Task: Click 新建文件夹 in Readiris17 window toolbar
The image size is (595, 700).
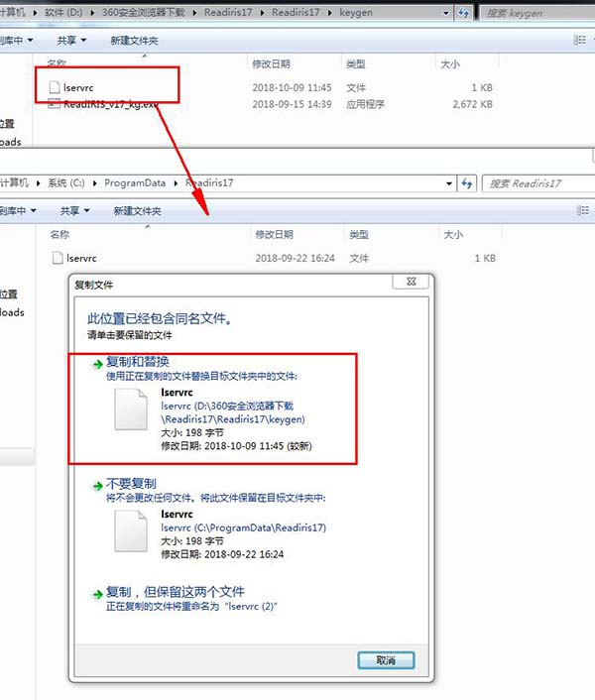Action: [137, 211]
